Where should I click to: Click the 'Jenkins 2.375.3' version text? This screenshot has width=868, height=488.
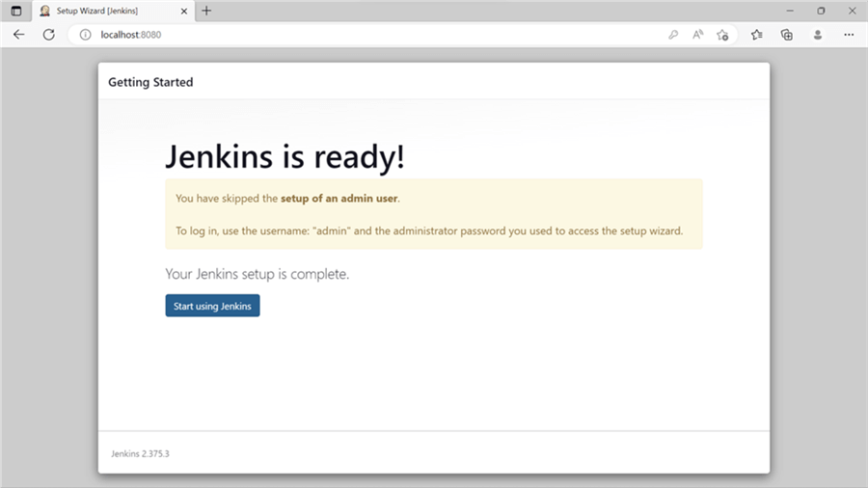pos(140,453)
